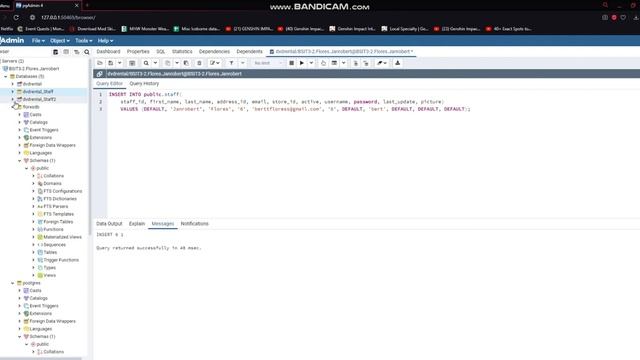
Task: Switch to the Dependencies tab
Action: [214, 52]
